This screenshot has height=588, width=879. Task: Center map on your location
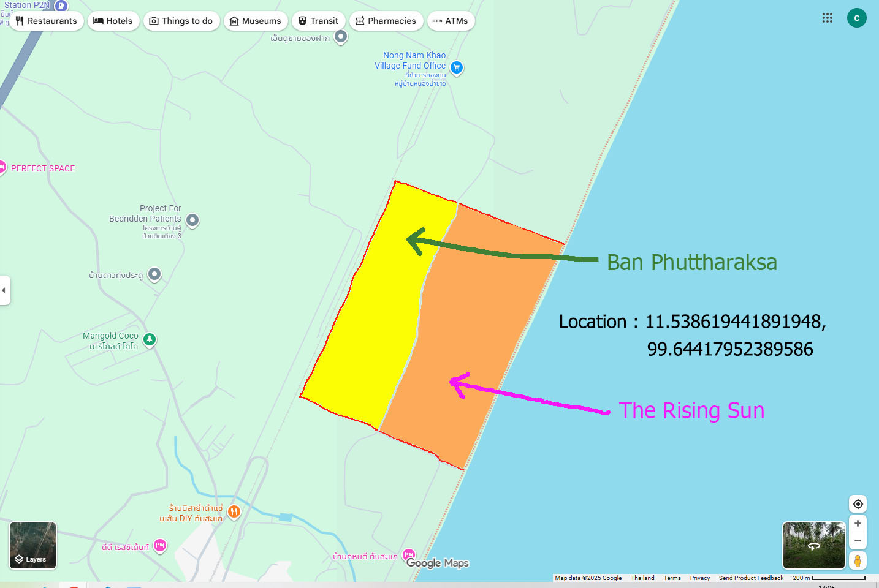click(x=858, y=503)
